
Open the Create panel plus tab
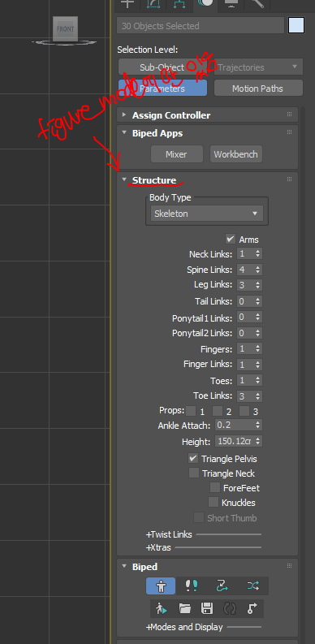pos(127,3)
